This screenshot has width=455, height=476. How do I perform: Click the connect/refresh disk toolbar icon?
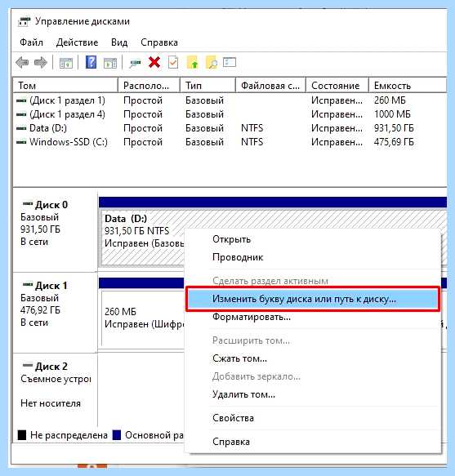pyautogui.click(x=135, y=63)
